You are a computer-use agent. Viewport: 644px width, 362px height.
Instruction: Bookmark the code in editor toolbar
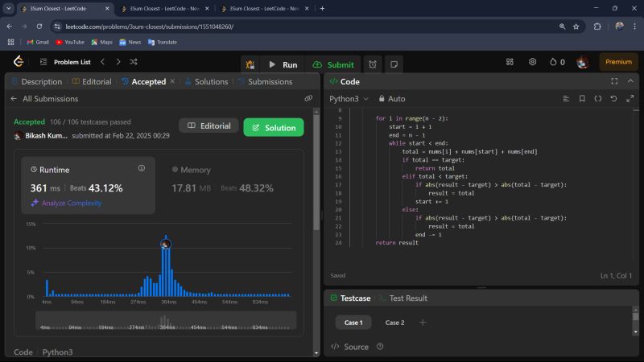pos(582,98)
